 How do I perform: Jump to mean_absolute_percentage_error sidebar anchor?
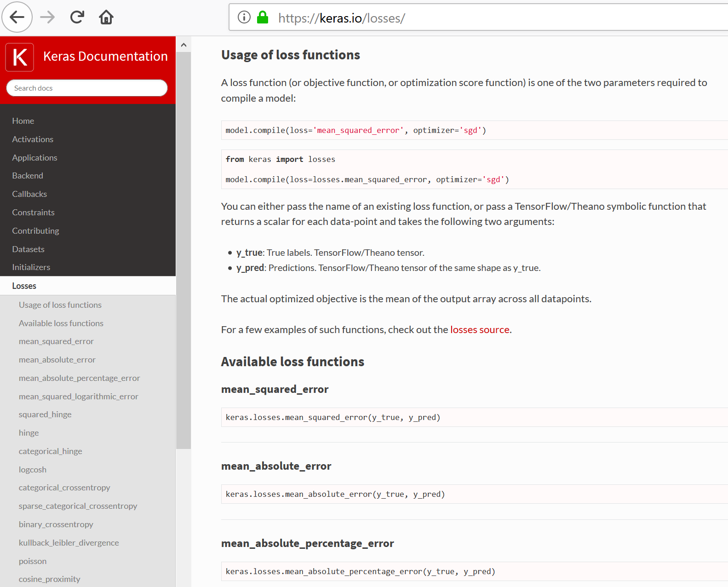[79, 378]
